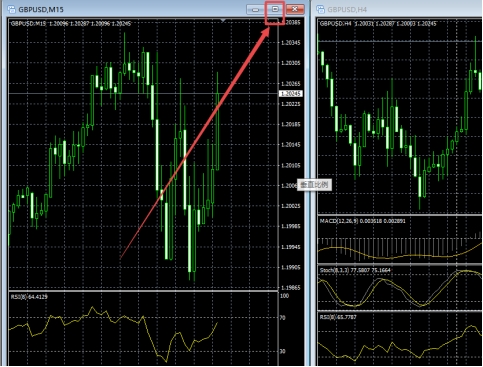Viewport: 483px width, 367px height.
Task: Click the GBPUSD,M15 window chart icon
Action: click(12, 9)
